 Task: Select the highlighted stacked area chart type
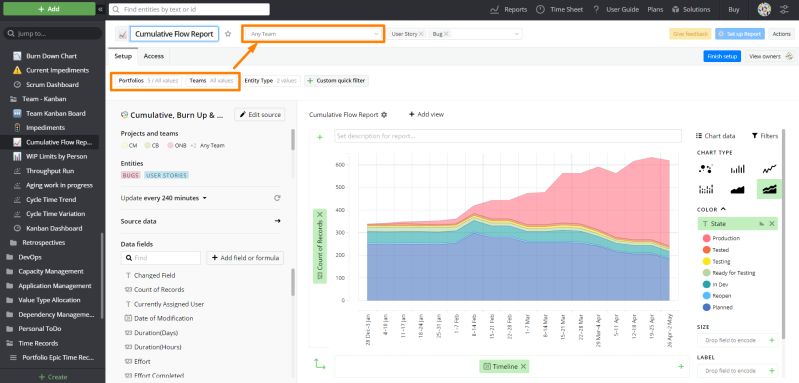[x=769, y=189]
